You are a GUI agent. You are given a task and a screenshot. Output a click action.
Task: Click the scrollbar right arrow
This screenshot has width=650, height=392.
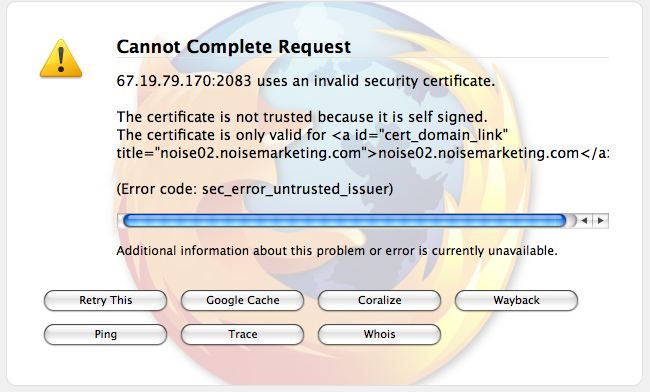tap(601, 220)
